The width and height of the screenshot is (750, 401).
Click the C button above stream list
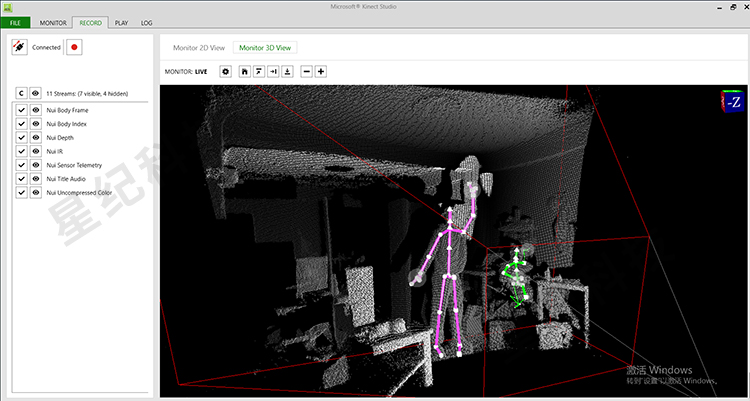click(21, 93)
